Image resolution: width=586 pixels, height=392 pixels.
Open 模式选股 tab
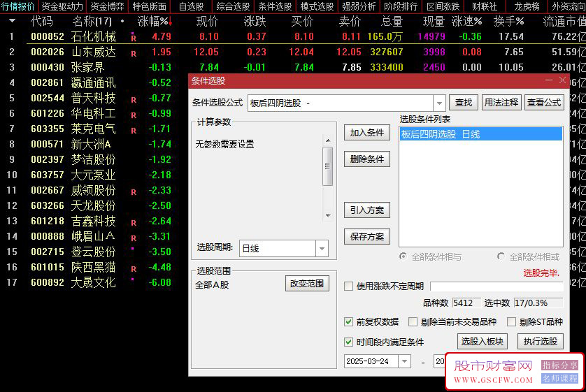click(317, 6)
